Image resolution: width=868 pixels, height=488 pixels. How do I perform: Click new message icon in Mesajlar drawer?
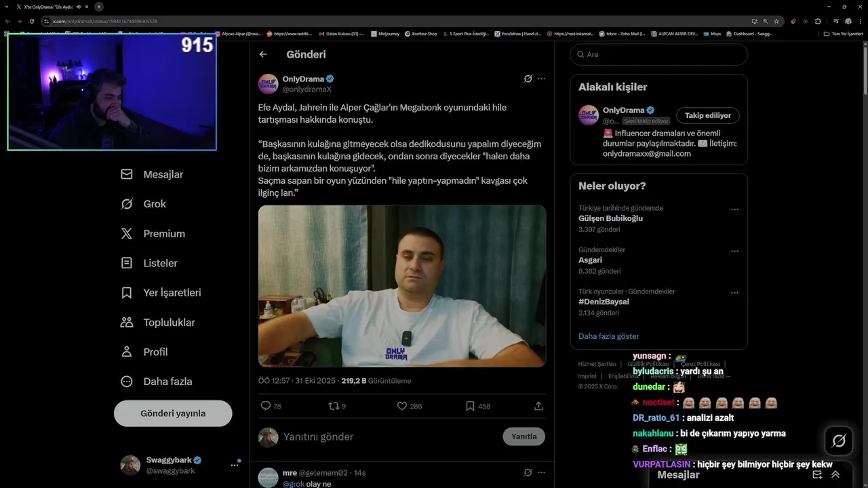817,475
